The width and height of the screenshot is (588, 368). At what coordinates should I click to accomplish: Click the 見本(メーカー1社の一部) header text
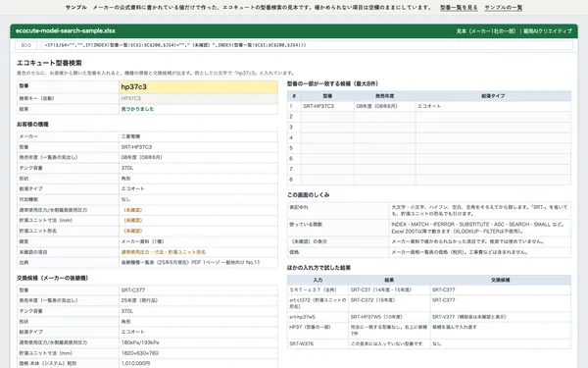[x=486, y=31]
